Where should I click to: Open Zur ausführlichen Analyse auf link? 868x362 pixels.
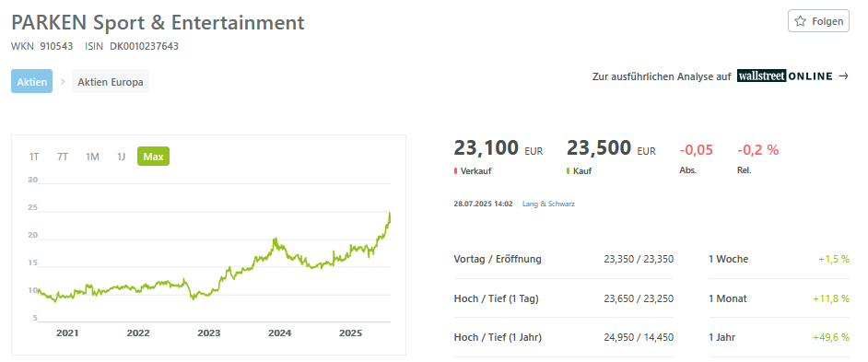coord(662,76)
